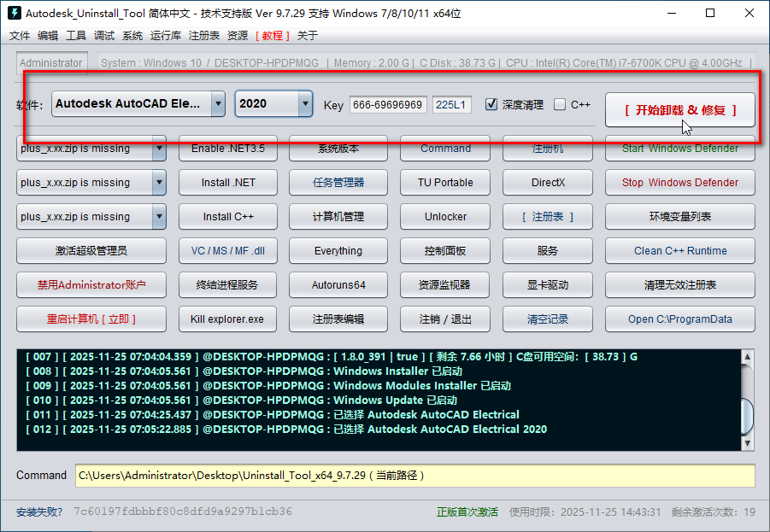The height and width of the screenshot is (532, 770).
Task: Click VC / MS / MF .dll button
Action: (228, 251)
